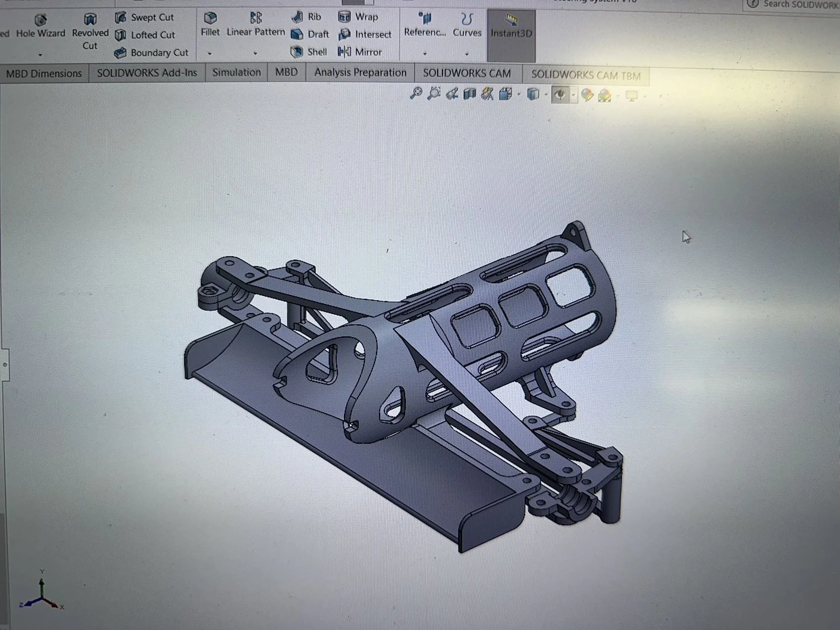Activate the Boundary Cut command
The image size is (840, 630).
(151, 52)
